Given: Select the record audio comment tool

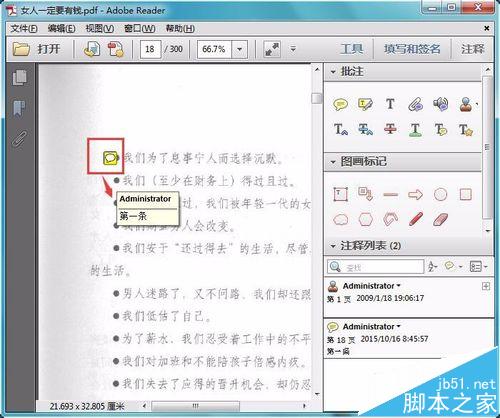Looking at the screenshot, I should (441, 104).
